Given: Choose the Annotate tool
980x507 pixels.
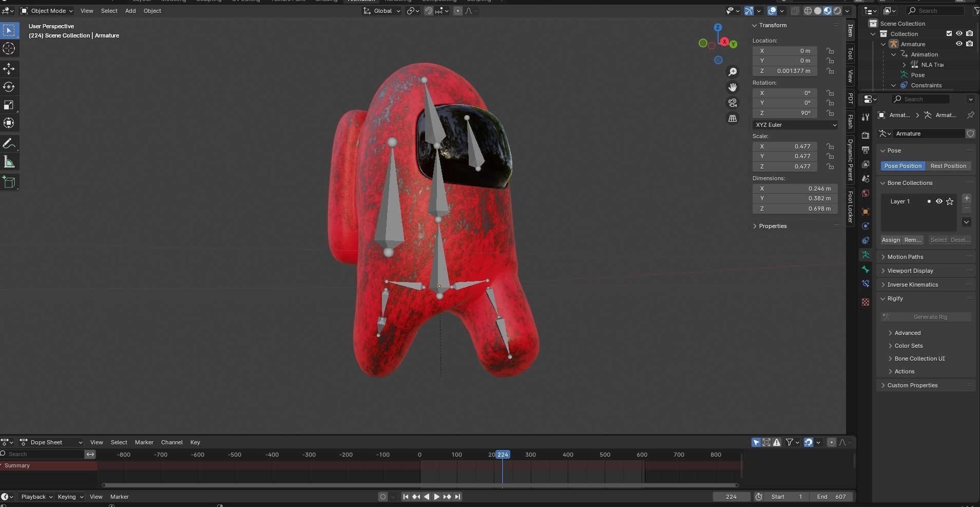Looking at the screenshot, I should [x=9, y=144].
